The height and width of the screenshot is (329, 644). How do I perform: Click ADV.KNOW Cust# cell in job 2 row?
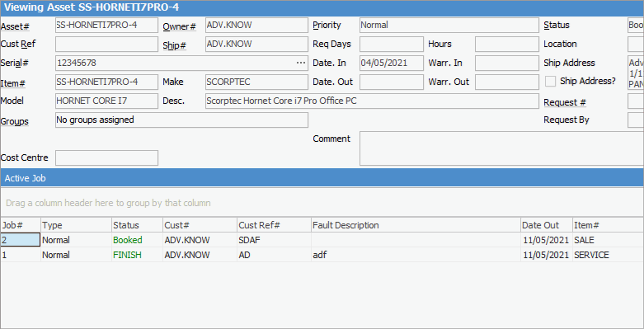[x=200, y=240]
